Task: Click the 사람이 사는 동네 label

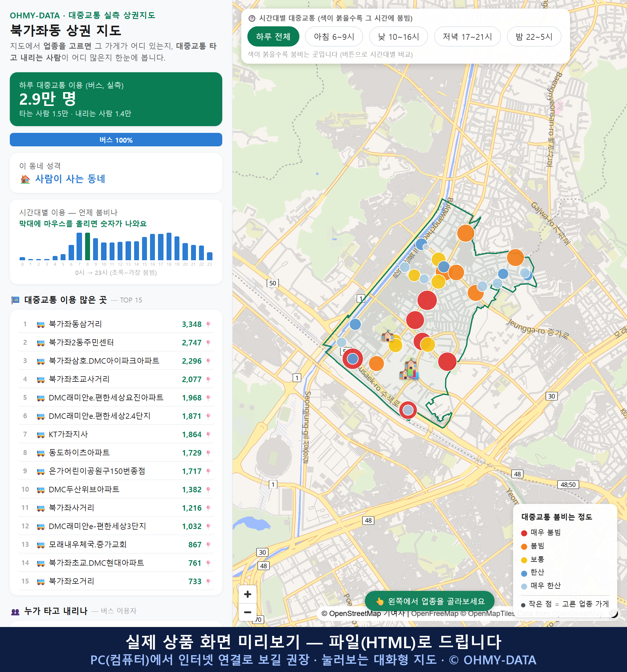Action: point(70,179)
